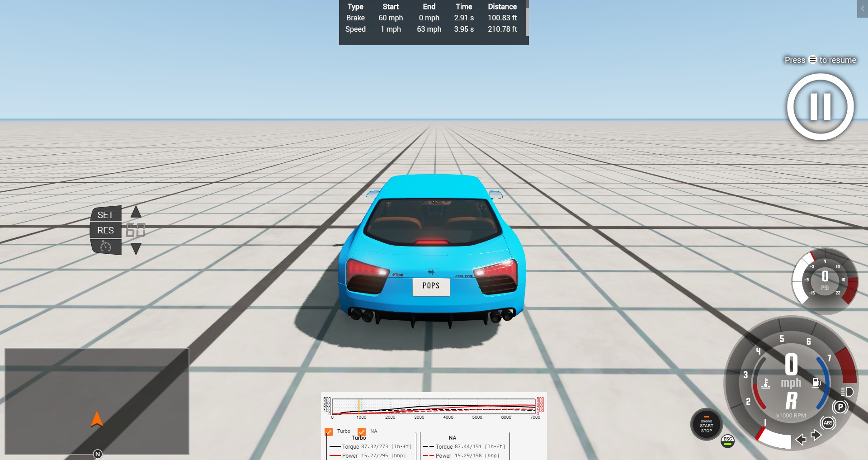Click the 100.83 ft distance value
Screen dimensions: 868x460
[x=502, y=18]
